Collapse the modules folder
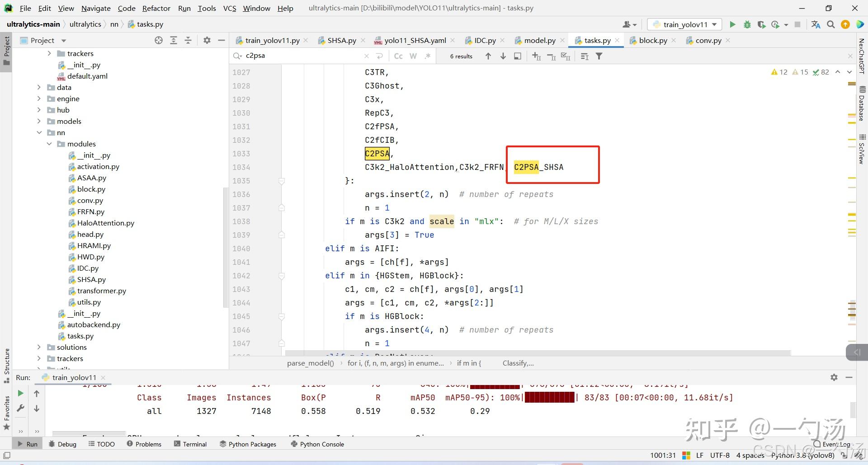The width and height of the screenshot is (868, 465). (x=49, y=144)
